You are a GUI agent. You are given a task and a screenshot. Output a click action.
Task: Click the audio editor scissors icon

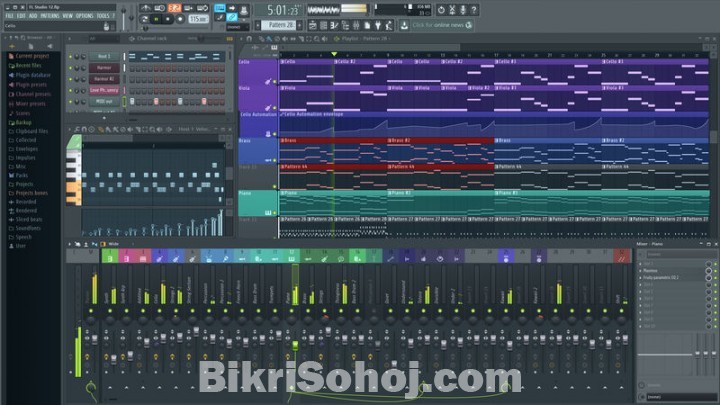[452, 10]
